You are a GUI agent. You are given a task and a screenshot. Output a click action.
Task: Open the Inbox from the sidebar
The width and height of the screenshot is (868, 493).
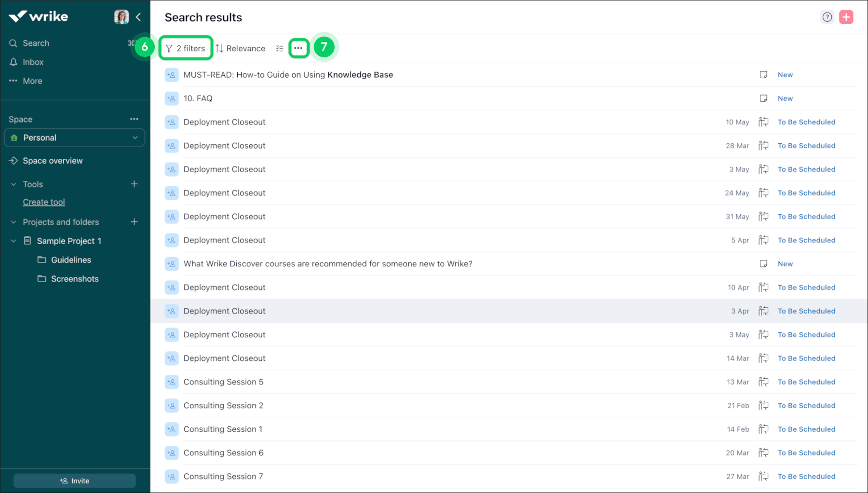tap(33, 62)
